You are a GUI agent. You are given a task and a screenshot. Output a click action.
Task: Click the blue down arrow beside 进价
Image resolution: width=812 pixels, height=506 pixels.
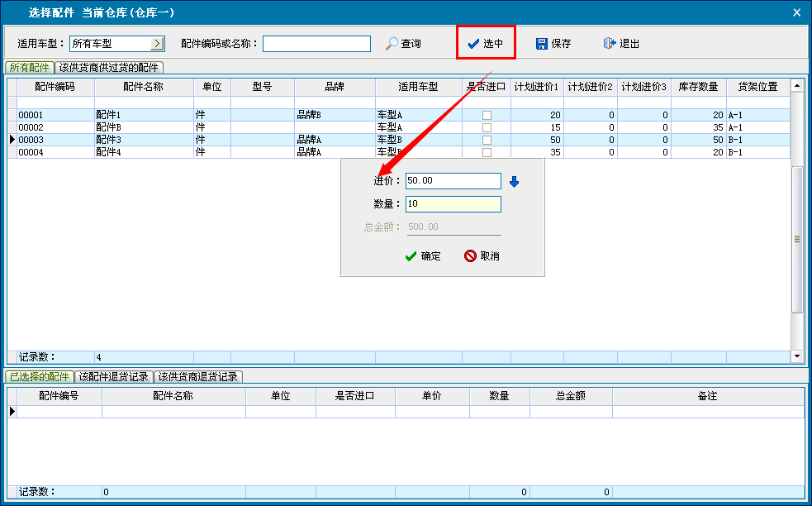point(514,181)
